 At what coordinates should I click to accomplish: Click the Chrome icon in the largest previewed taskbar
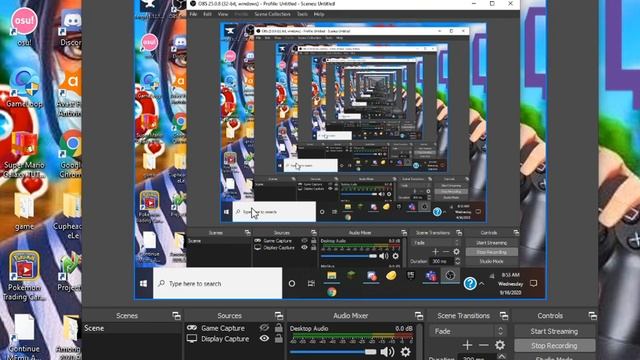(331, 292)
